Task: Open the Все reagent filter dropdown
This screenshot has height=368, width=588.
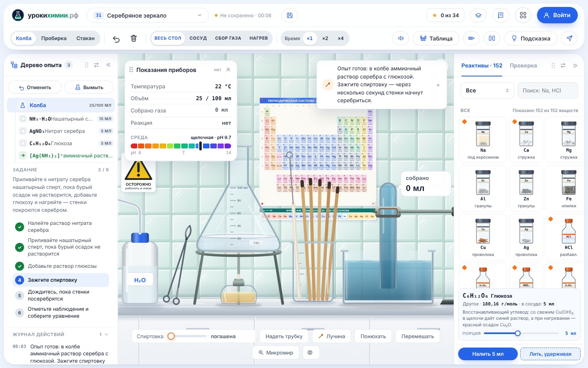Action: click(x=487, y=90)
